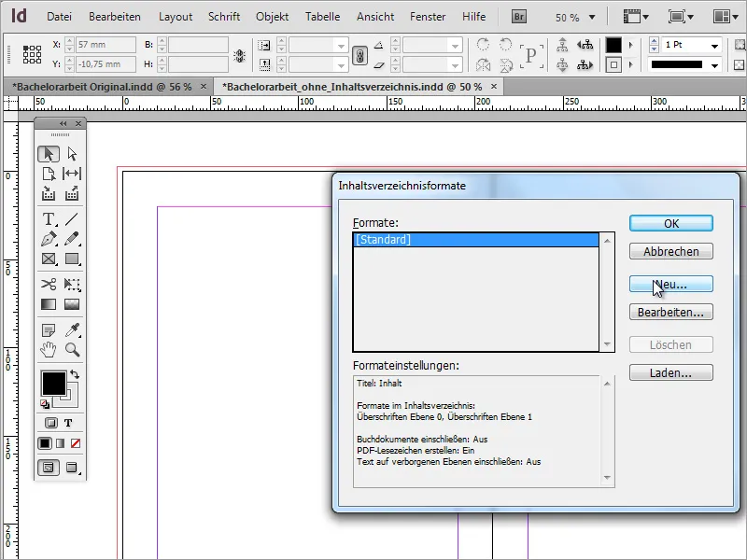Select the Zoom magnifier tool
747x560 pixels.
click(72, 350)
